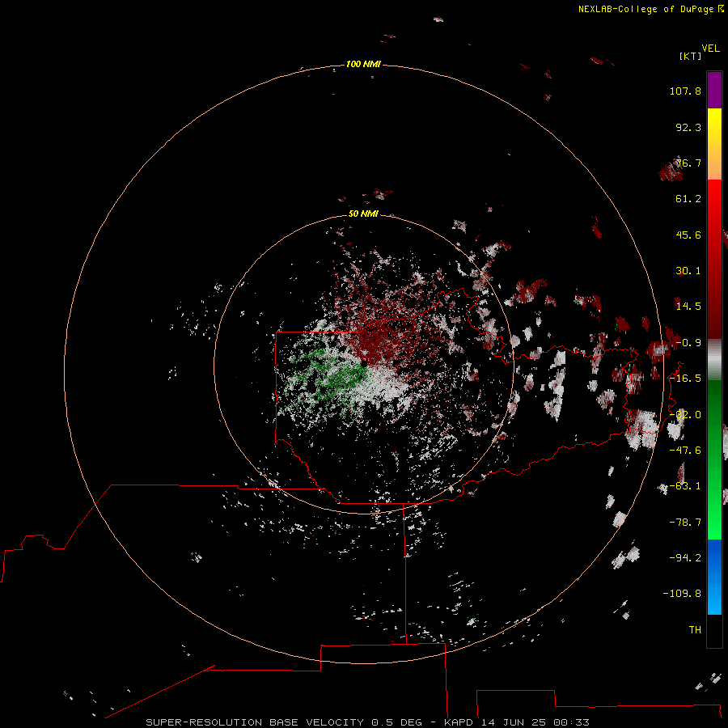Click the -78.7 velocity scale value

685,523
